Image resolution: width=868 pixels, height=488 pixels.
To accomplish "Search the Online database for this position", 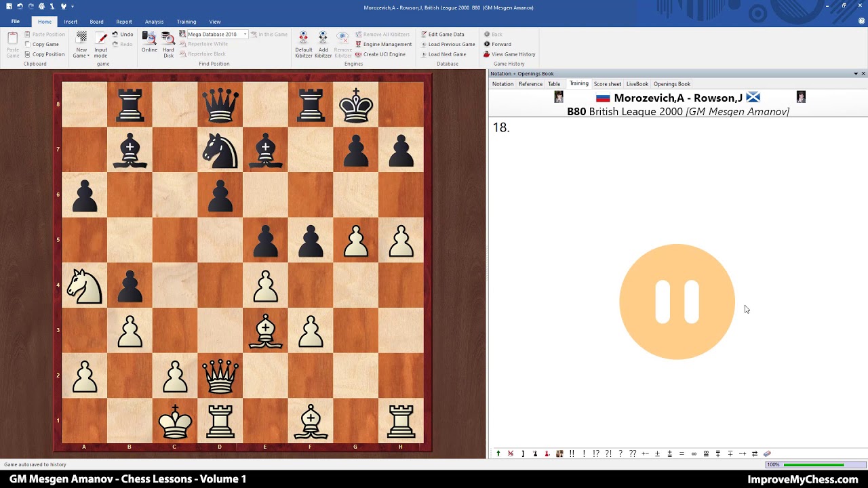I will click(x=149, y=42).
